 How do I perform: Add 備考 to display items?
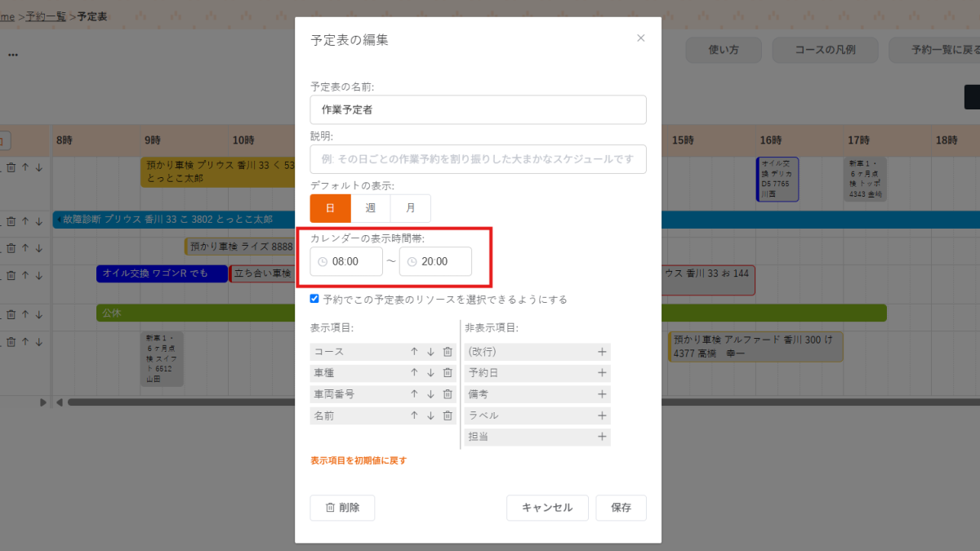point(602,394)
